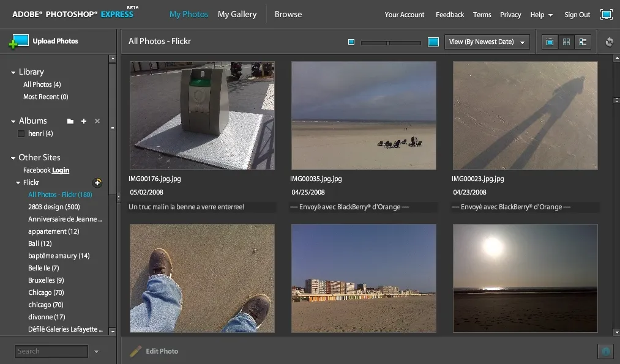Viewport: 620px width, 364px height.
Task: Click the info icon at bottom right
Action: 605,351
